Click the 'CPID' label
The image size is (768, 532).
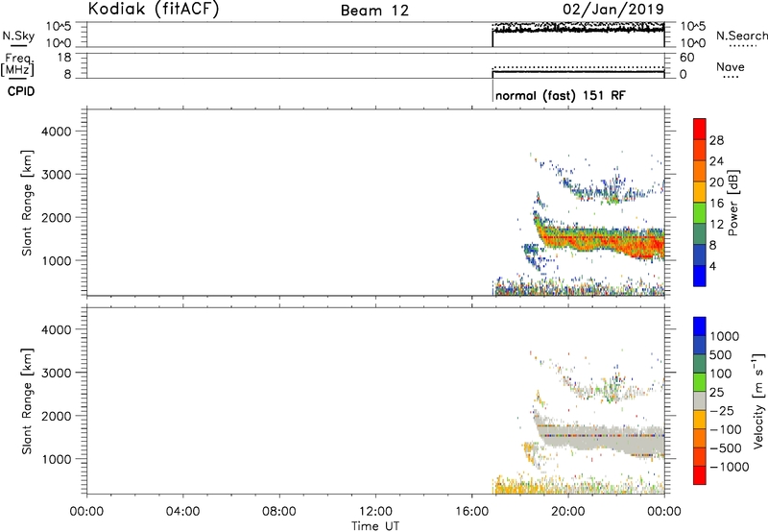point(21,91)
